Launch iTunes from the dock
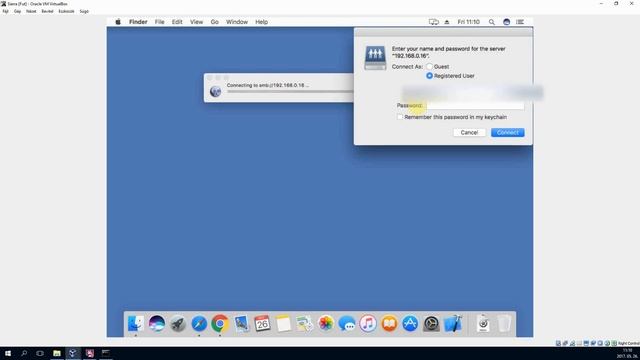 [x=368, y=324]
